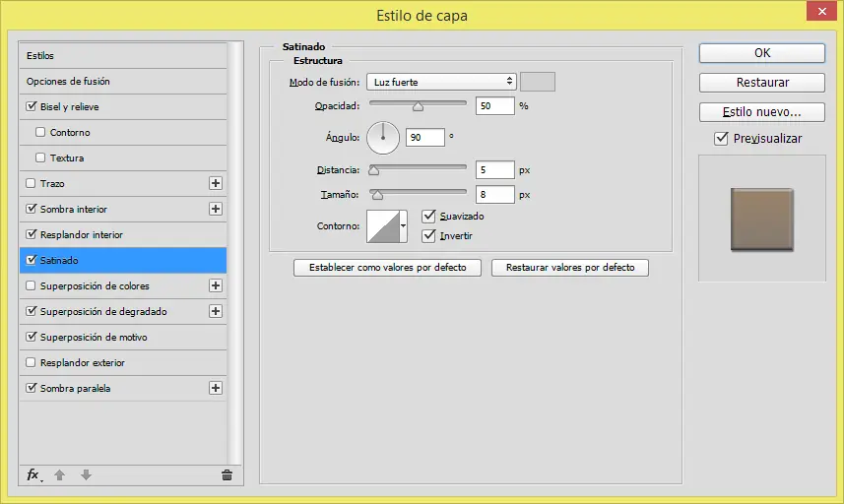Image resolution: width=844 pixels, height=504 pixels.
Task: Close the Estilo de capa dialog
Action: 821,11
